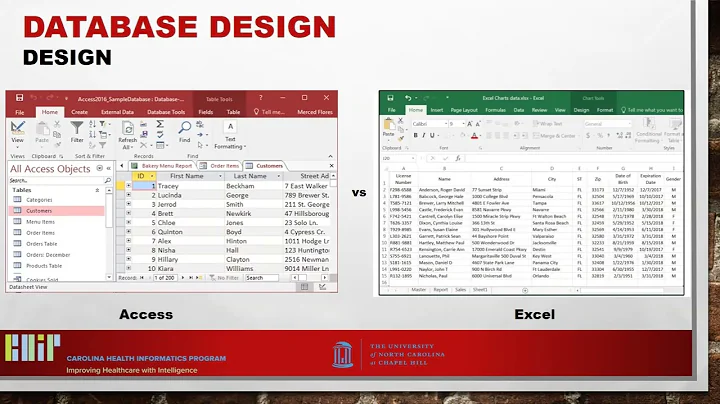Screen dimensions: 720x404
Task: Toggle Underline in Excel Font group
Action: coord(432,135)
